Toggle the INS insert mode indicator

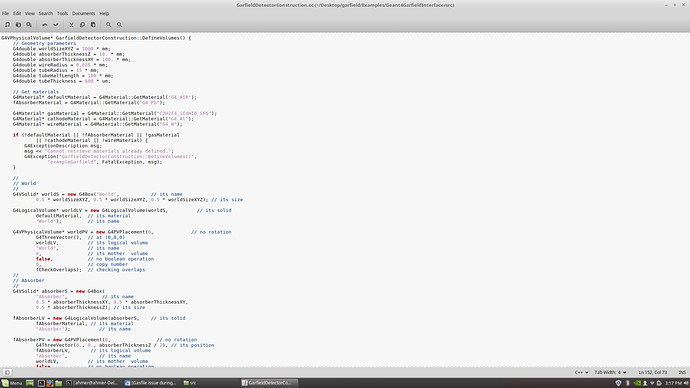click(682, 372)
